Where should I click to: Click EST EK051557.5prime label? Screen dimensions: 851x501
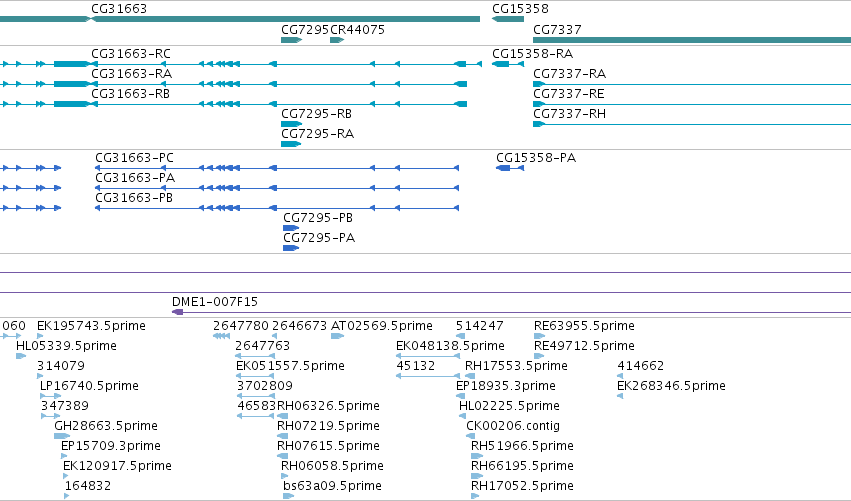pos(290,366)
